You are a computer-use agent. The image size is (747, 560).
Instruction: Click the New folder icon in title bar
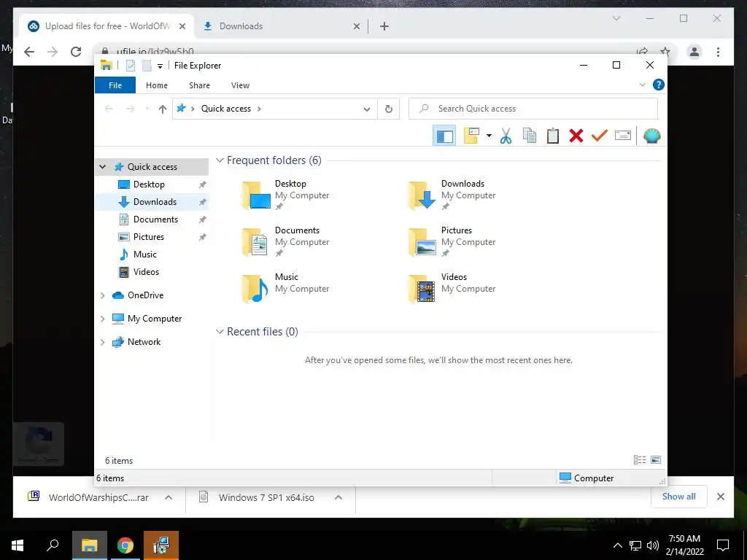[147, 66]
